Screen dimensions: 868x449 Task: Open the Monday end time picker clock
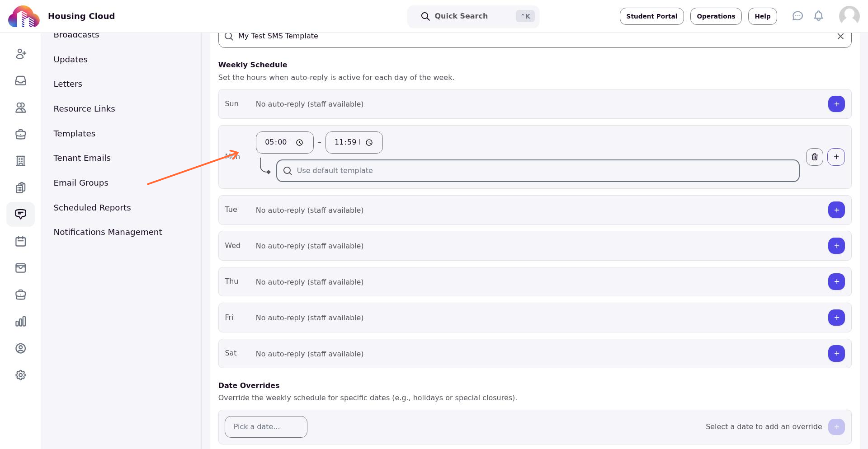click(x=369, y=142)
